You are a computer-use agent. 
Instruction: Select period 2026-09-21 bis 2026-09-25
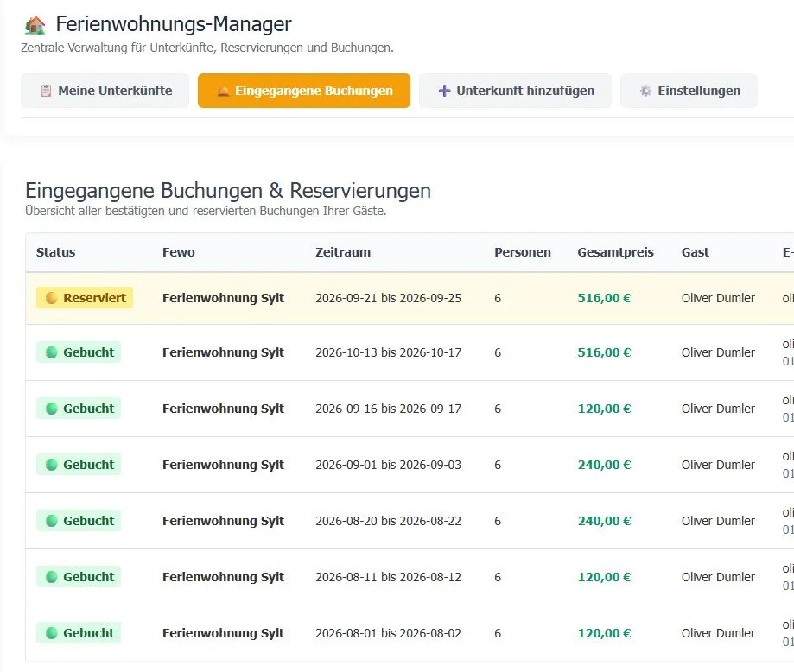click(389, 298)
